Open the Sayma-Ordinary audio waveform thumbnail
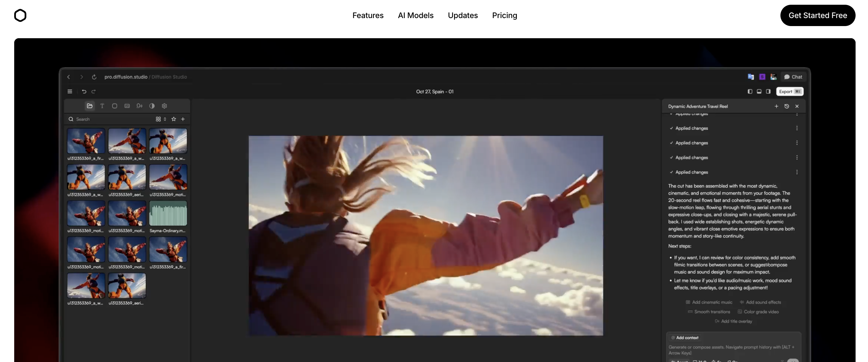Viewport: 868px width, 362px height. [x=168, y=213]
